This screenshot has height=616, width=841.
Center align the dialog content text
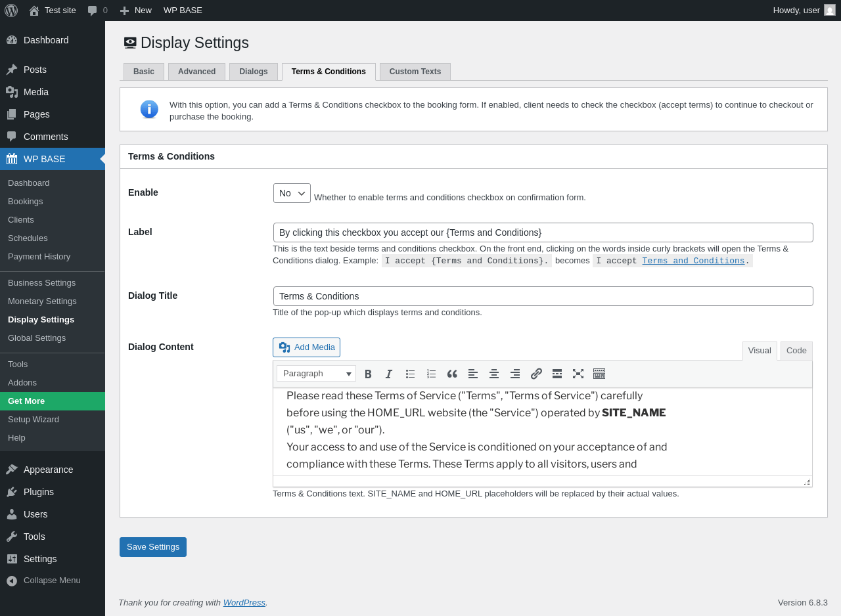(494, 374)
